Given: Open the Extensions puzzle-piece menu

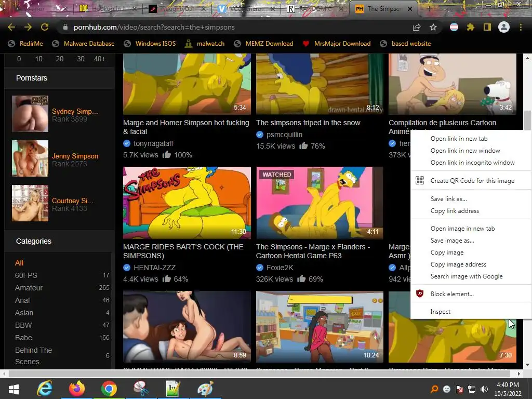Looking at the screenshot, I should [x=471, y=27].
